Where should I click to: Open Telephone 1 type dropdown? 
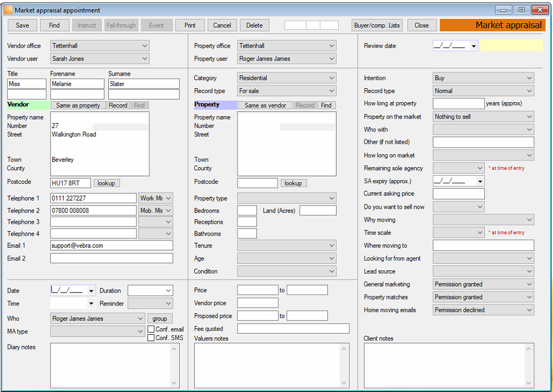coord(155,198)
